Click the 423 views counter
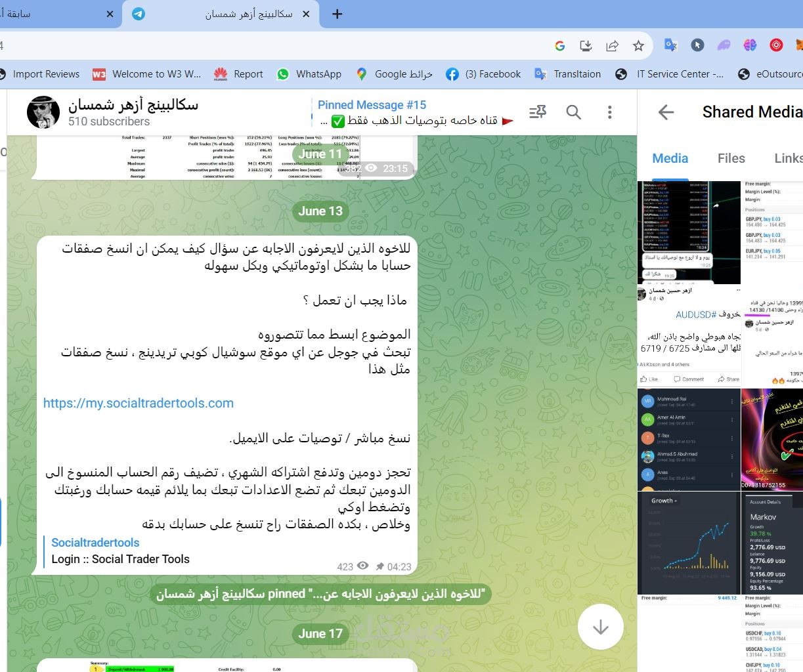This screenshot has height=672, width=803. pyautogui.click(x=345, y=566)
